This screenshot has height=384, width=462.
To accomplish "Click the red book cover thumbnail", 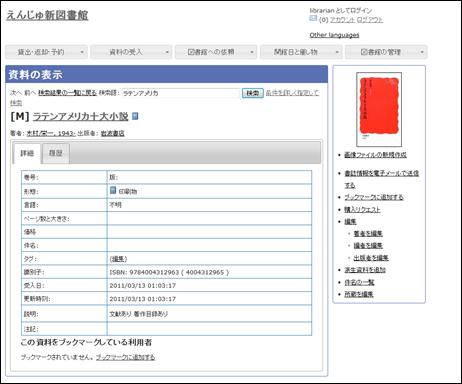I will click(x=379, y=109).
